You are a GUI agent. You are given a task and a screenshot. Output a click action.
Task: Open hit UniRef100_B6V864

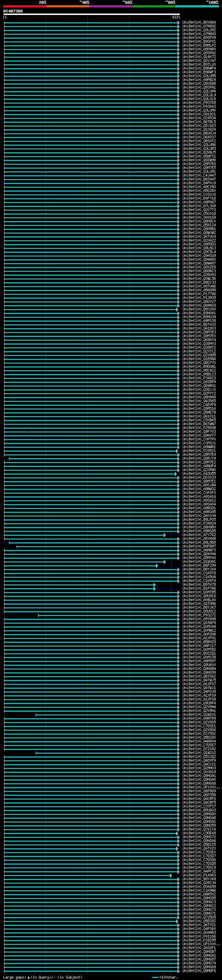click(199, 23)
